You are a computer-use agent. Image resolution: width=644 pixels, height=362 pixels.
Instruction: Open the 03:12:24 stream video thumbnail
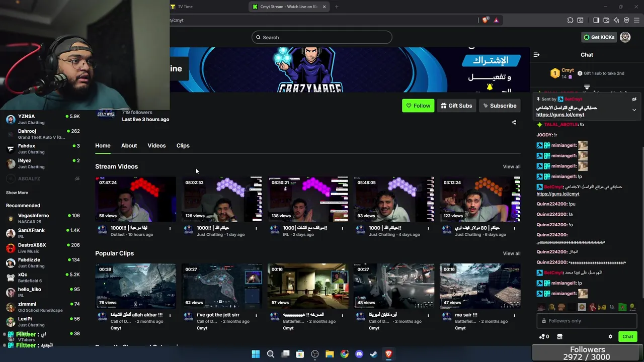[480, 199]
